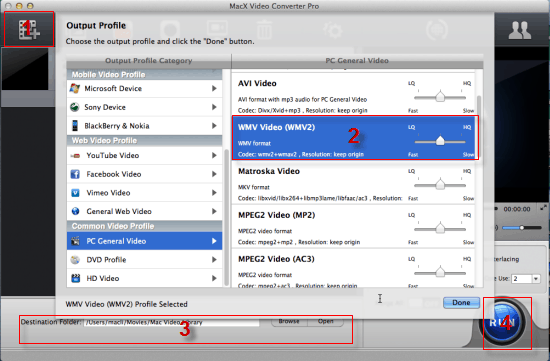Image resolution: width=550 pixels, height=361 pixels.
Task: Expand the General Web Video arrow
Action: coord(214,211)
